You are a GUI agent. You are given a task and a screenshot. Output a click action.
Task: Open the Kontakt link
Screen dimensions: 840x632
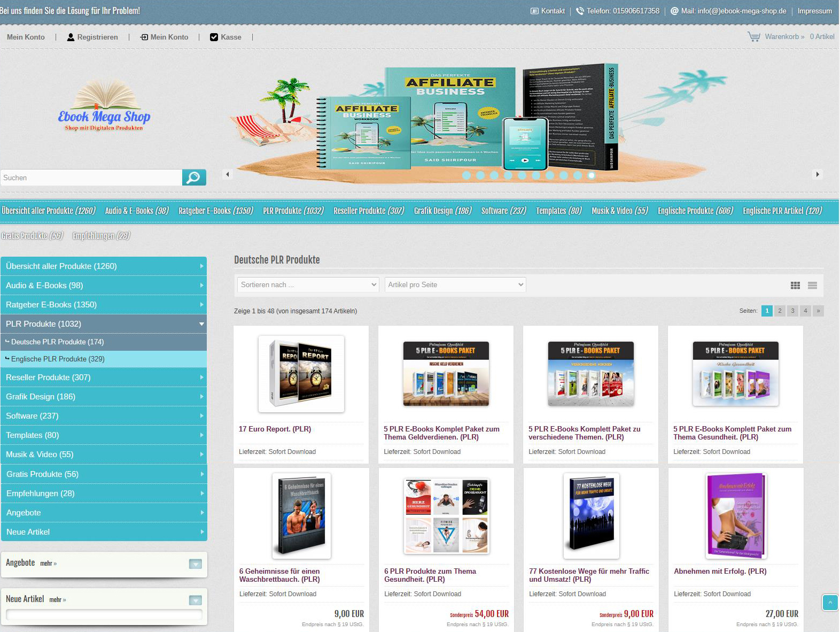[553, 11]
